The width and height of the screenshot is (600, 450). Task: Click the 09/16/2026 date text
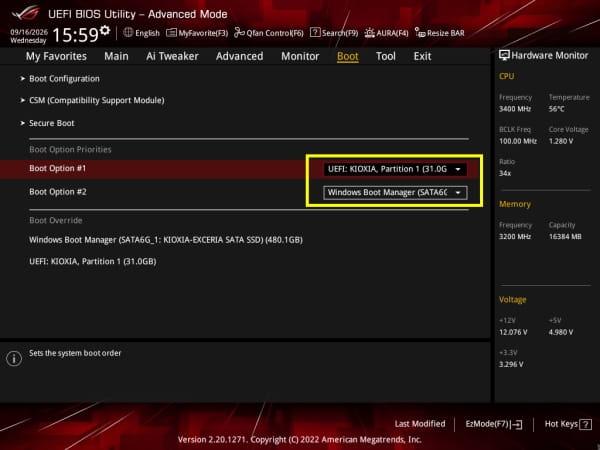[x=29, y=32]
